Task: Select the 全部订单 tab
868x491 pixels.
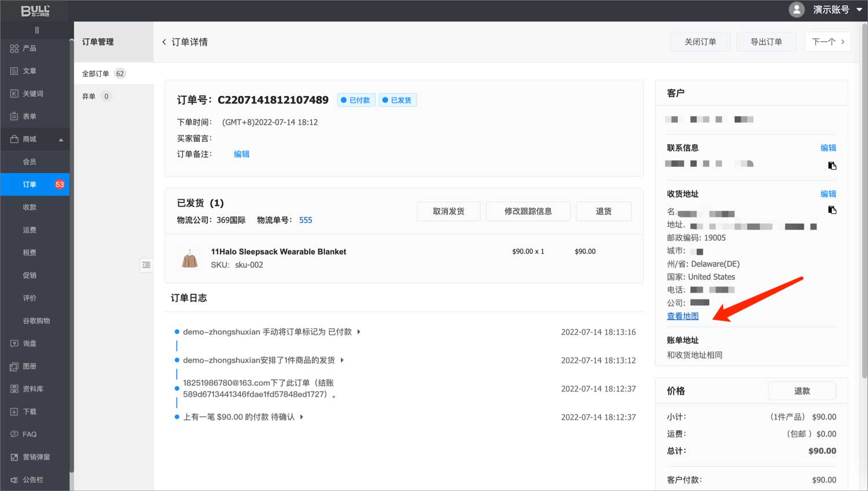Action: tap(95, 73)
